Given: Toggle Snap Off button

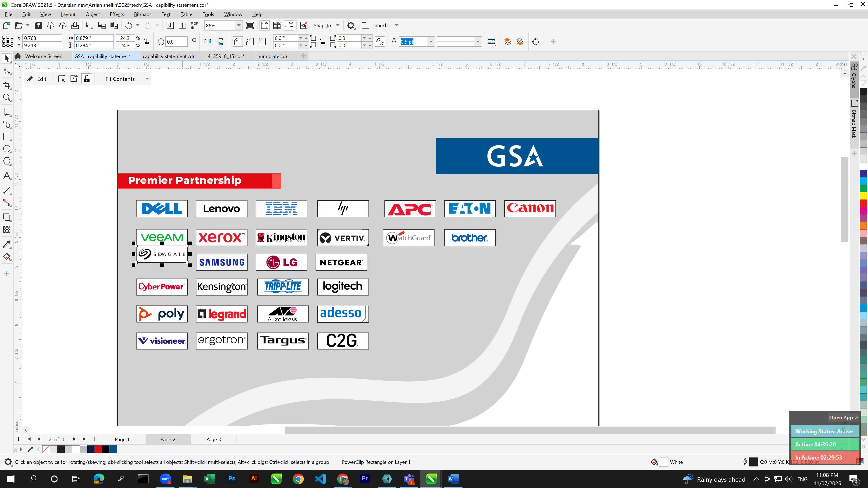Looking at the screenshot, I should pos(304,26).
